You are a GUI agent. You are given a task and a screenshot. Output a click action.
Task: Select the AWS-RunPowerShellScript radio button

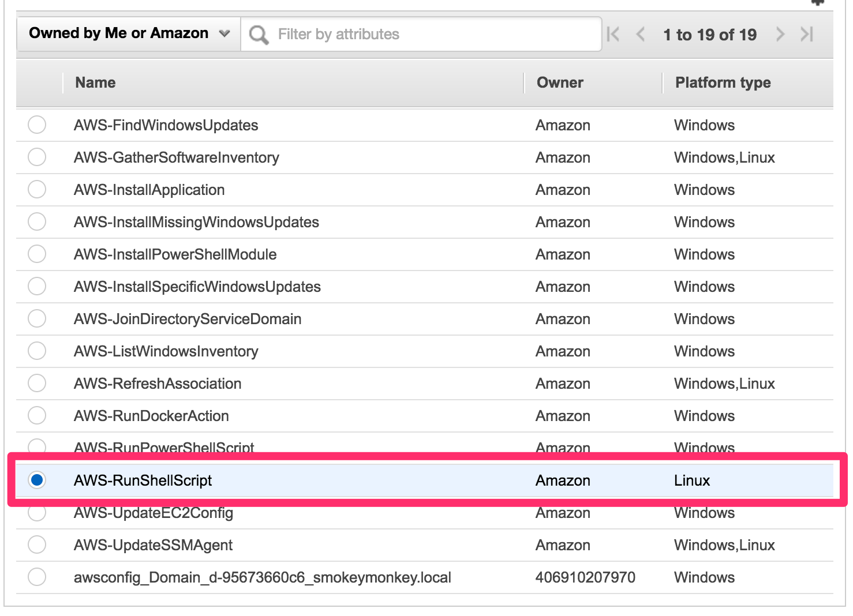click(37, 448)
